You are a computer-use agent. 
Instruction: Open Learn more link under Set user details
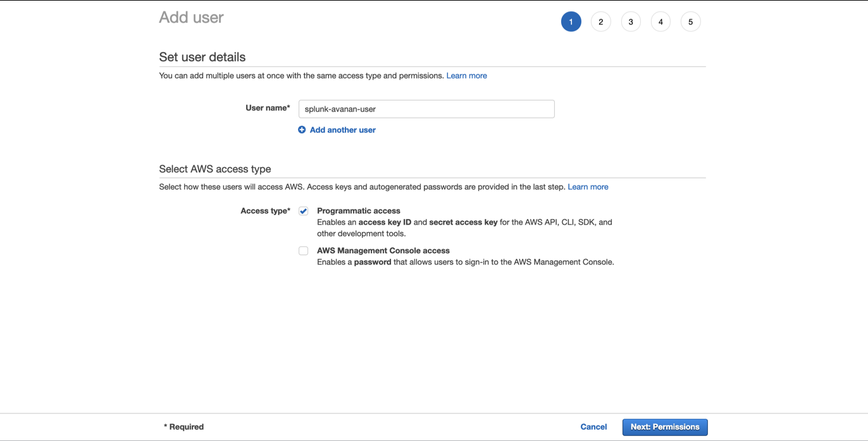coord(466,75)
